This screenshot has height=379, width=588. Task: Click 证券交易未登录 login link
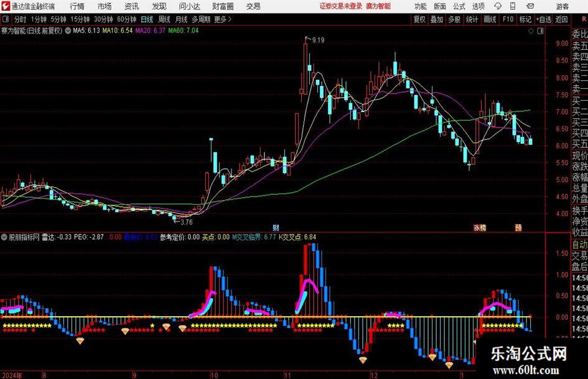[x=341, y=6]
